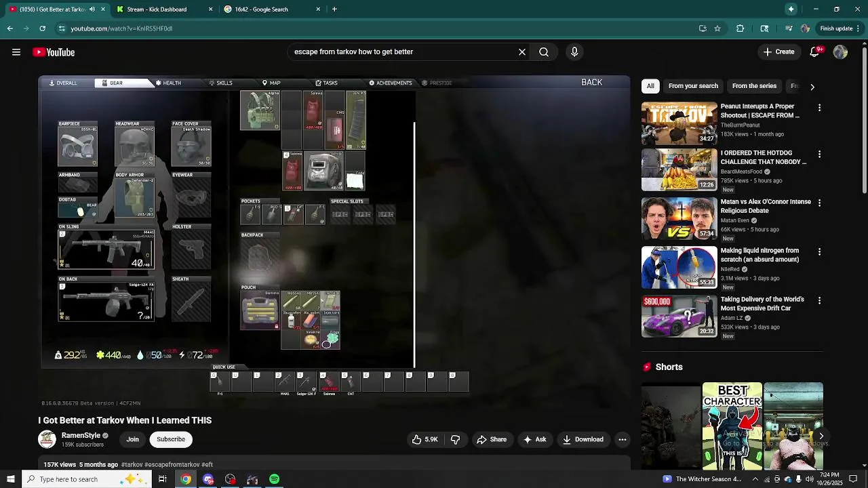This screenshot has height=488, width=868.
Task: Mute the playing YouTube tab audio
Action: [92, 9]
